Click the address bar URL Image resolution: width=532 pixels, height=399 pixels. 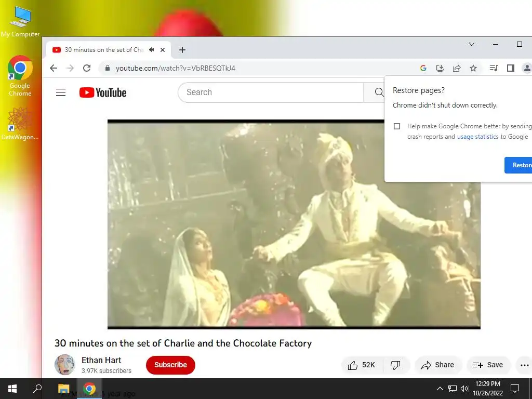pos(176,68)
